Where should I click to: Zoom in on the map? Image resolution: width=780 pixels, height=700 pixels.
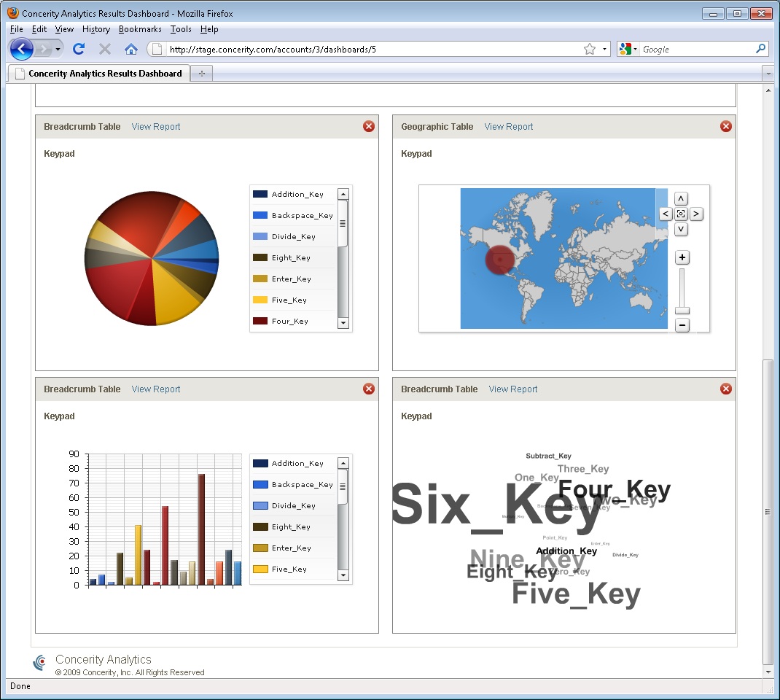coord(682,257)
